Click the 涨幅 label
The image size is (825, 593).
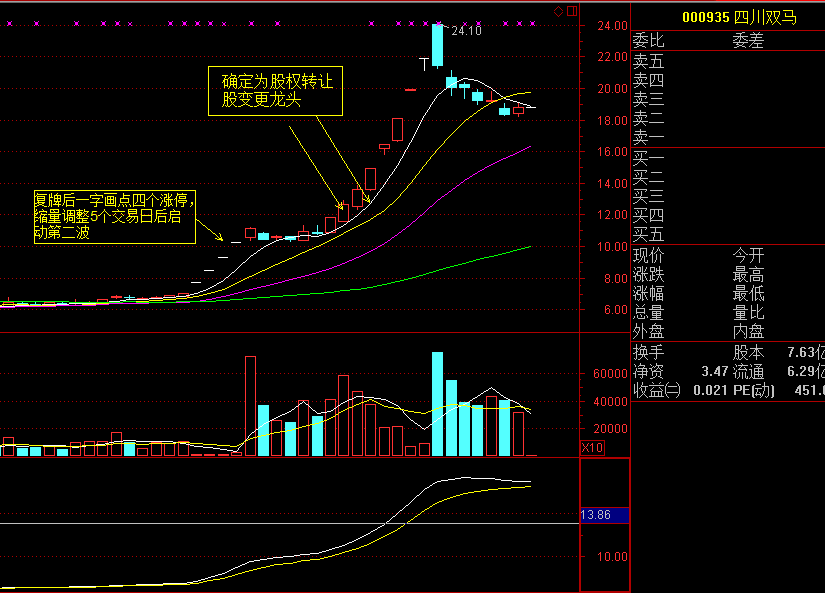pyautogui.click(x=648, y=294)
